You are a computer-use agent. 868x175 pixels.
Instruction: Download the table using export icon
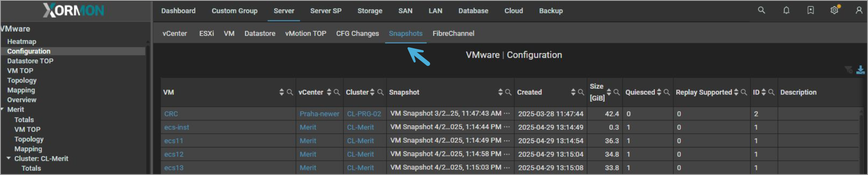click(861, 70)
